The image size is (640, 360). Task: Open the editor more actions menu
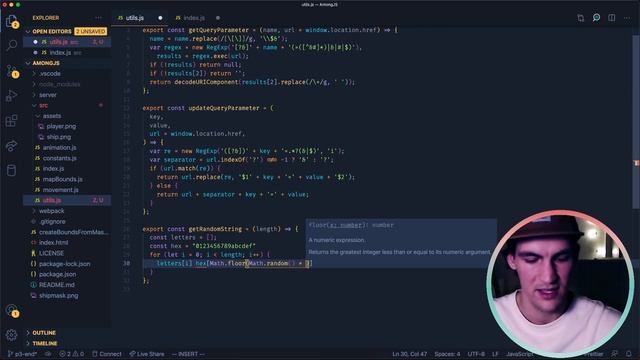[x=627, y=18]
